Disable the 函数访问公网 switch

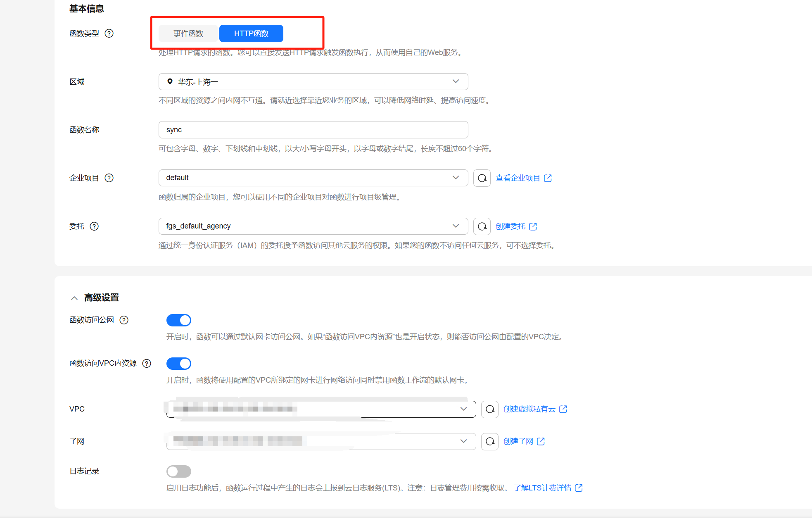[x=178, y=320]
